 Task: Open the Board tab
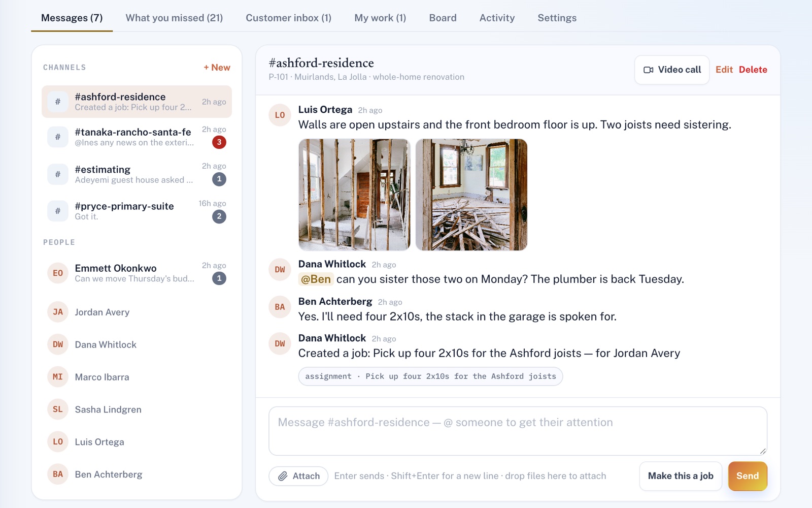[443, 18]
